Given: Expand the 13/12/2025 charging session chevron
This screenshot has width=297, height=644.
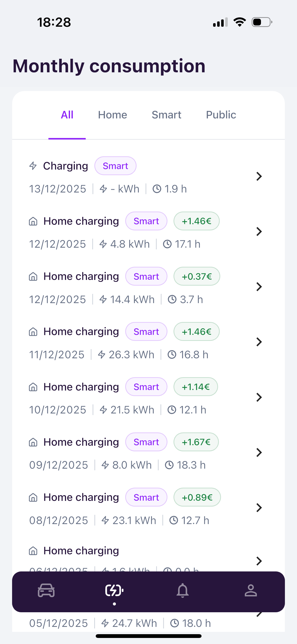Looking at the screenshot, I should click(x=259, y=176).
